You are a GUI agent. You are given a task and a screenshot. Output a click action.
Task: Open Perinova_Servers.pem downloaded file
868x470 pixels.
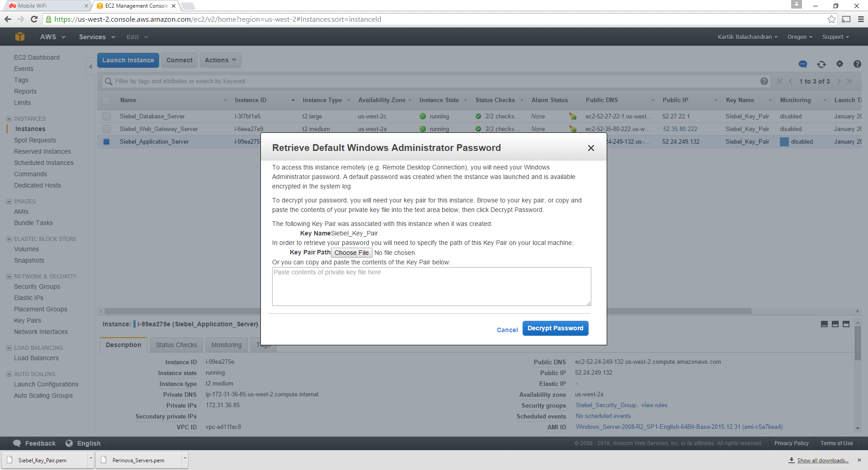[x=138, y=460]
